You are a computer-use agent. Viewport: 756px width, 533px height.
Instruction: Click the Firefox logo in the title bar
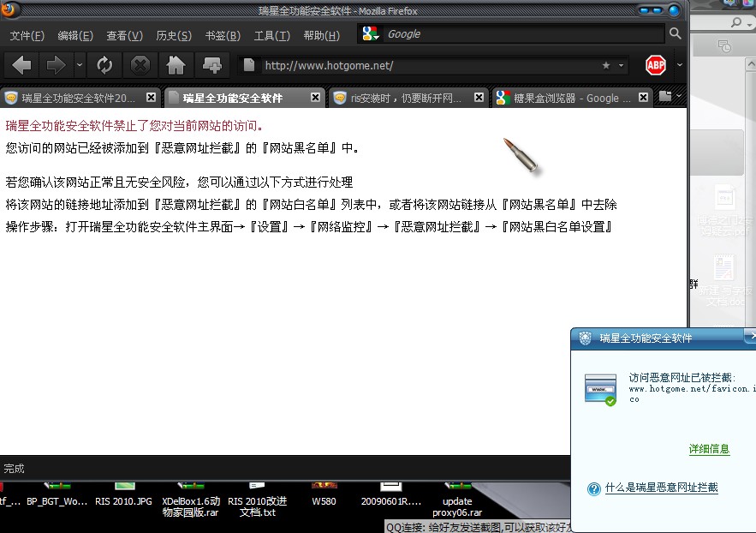tap(8, 9)
